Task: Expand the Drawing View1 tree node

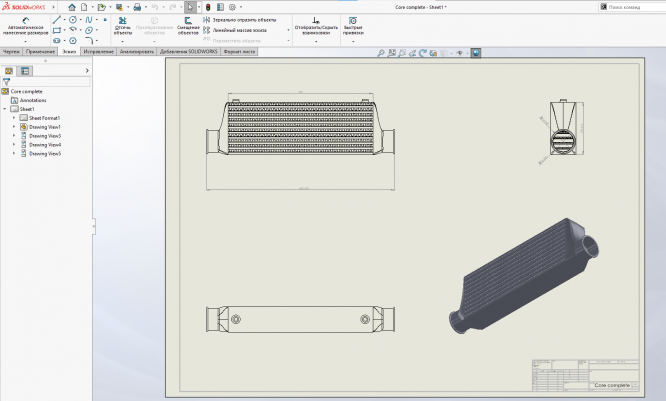Action: click(14, 127)
